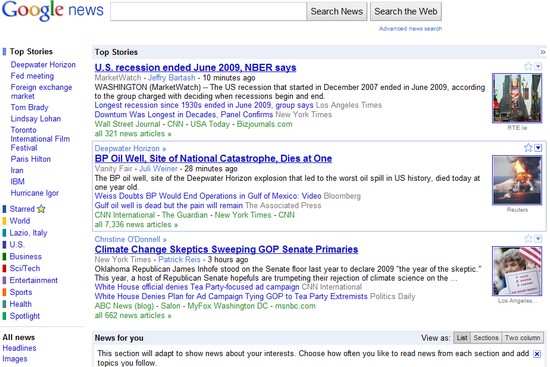This screenshot has width=550, height=367.
Task: Select Top Stories in the sidebar
Action: [x=31, y=52]
